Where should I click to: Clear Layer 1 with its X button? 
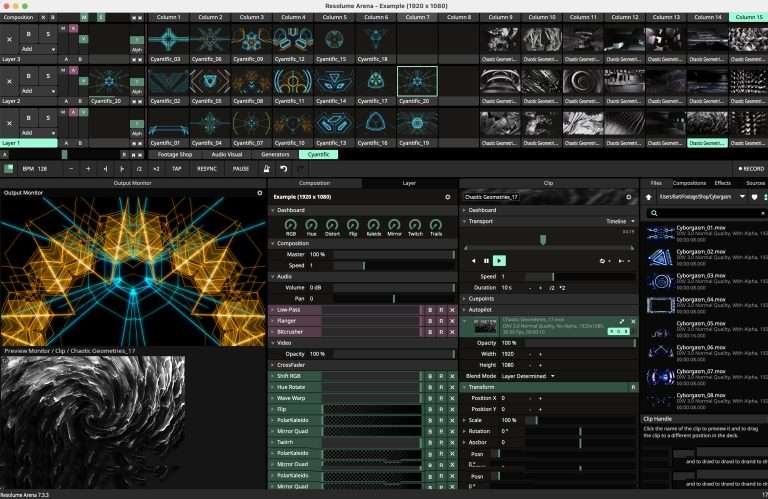click(9, 123)
